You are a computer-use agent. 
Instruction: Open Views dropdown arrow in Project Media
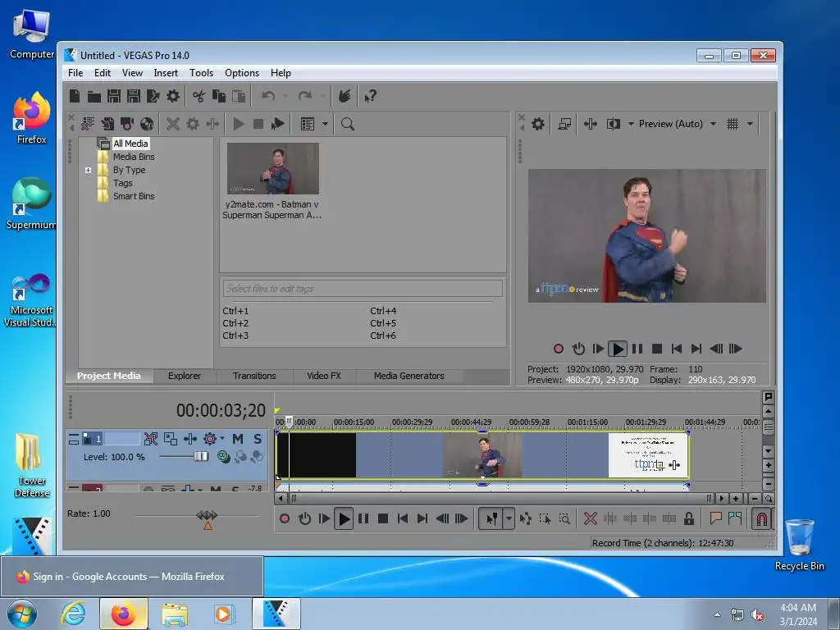point(325,125)
